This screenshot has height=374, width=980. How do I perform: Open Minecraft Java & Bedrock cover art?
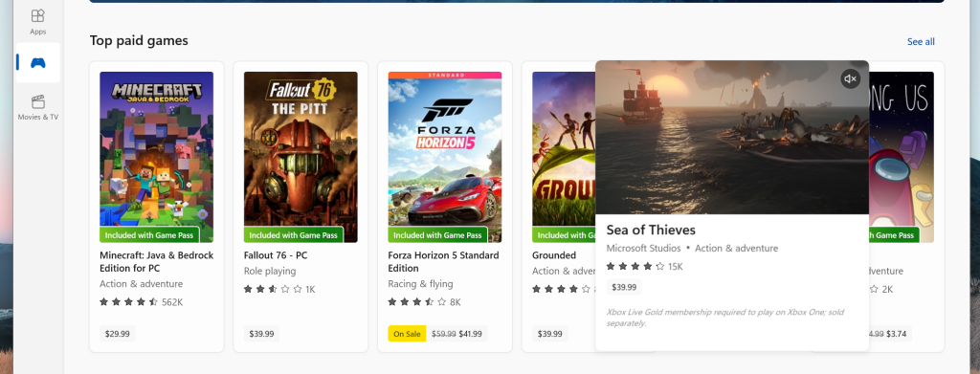[156, 157]
